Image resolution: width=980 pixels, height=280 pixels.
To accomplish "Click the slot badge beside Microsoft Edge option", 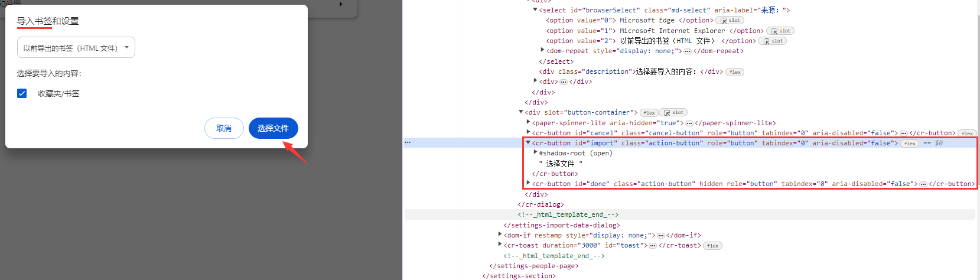I will coord(730,20).
